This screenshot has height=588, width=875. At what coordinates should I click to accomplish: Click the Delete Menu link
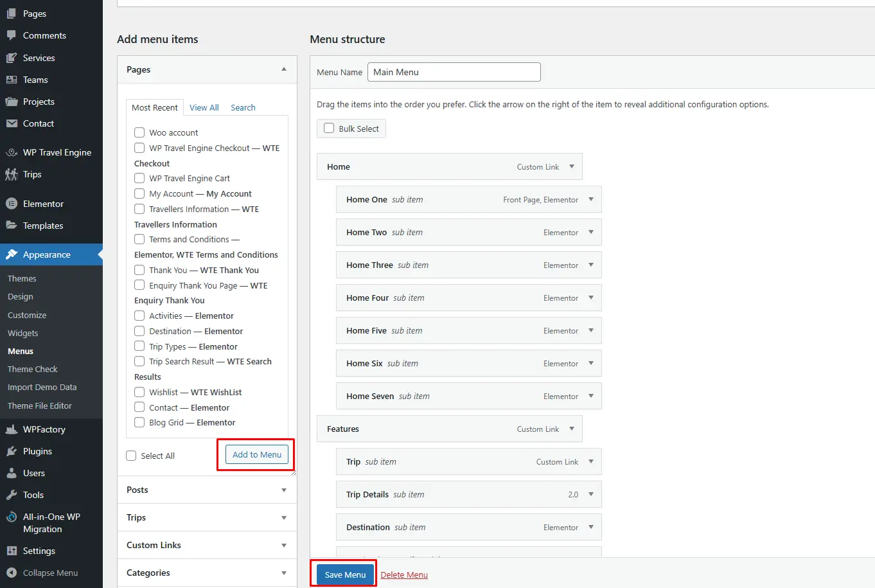pyautogui.click(x=404, y=575)
